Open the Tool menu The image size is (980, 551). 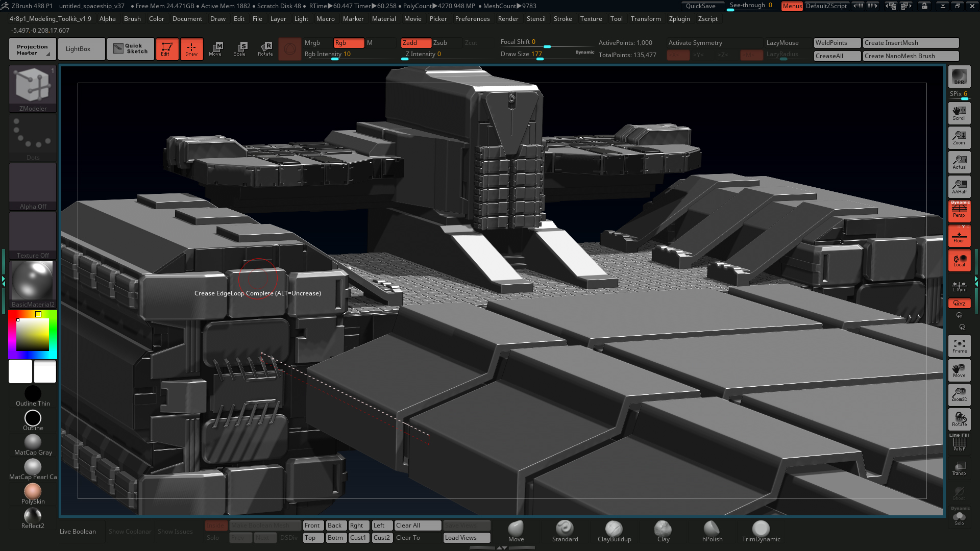coord(616,19)
